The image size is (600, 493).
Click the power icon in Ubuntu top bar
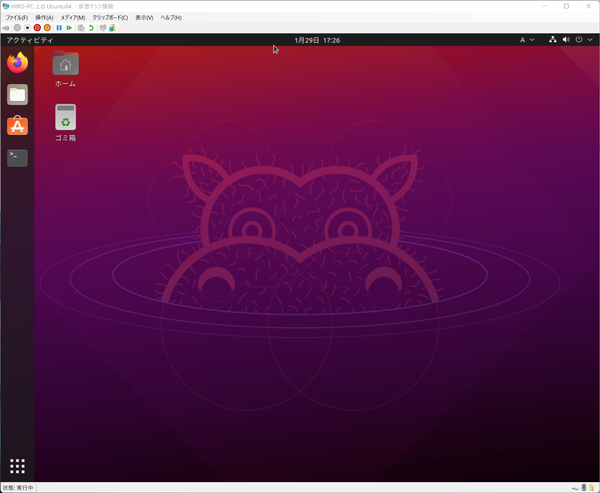pos(579,39)
